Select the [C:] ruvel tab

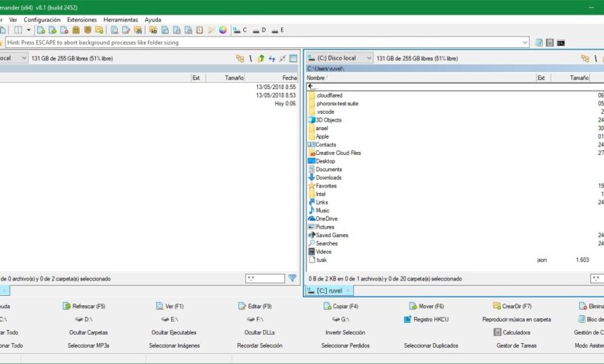pos(329,291)
